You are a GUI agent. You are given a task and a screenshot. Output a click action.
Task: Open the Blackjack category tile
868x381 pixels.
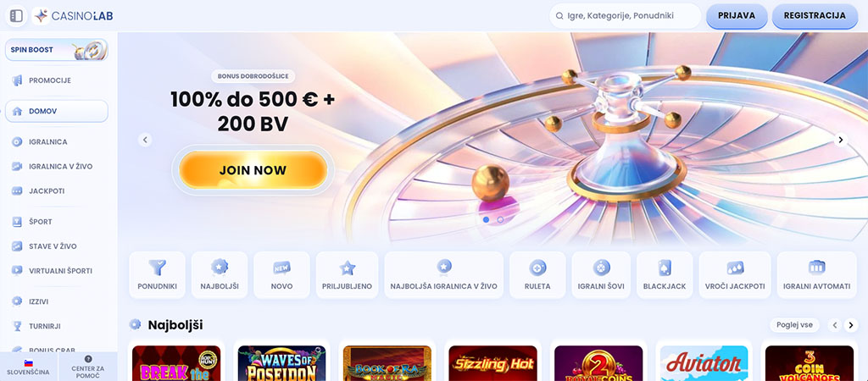665,275
